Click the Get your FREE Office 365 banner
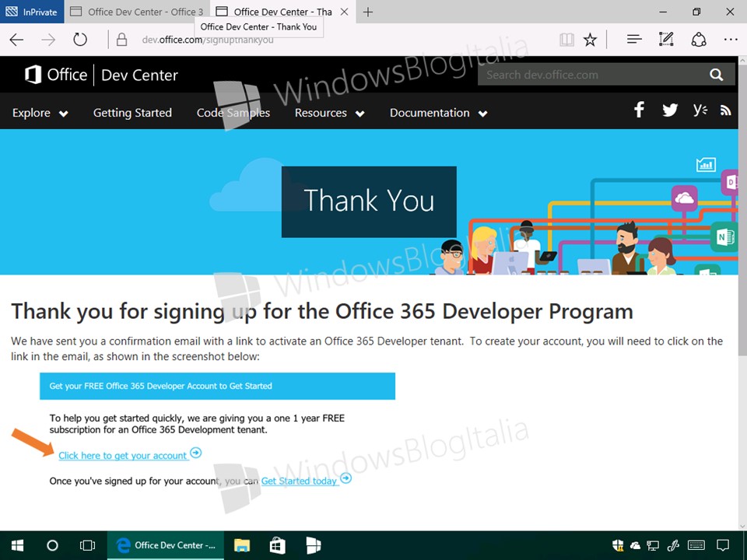This screenshot has height=560, width=747. [217, 386]
